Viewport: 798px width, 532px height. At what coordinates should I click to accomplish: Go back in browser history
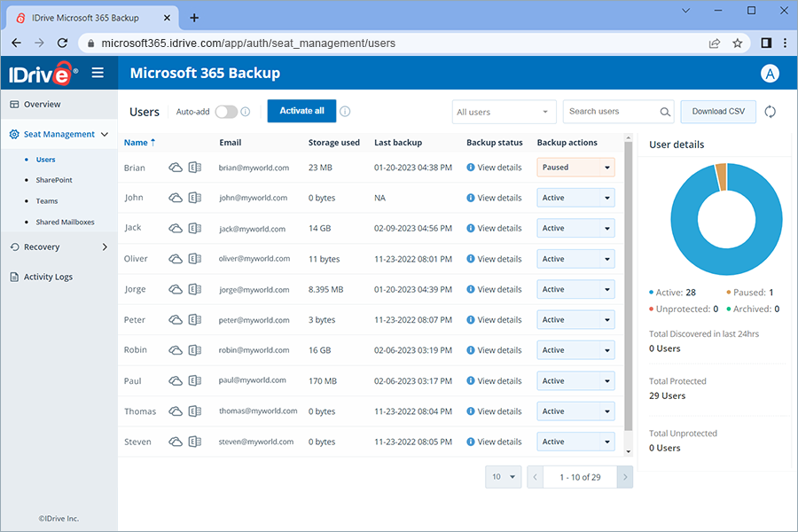[x=16, y=43]
